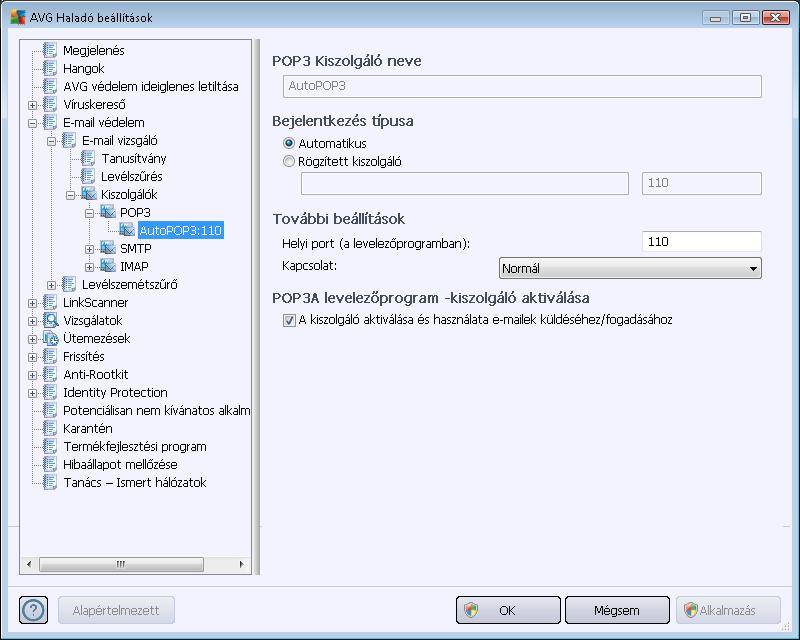The width and height of the screenshot is (800, 640).
Task: Click the Kiszolgálók server icon
Action: 88,194
